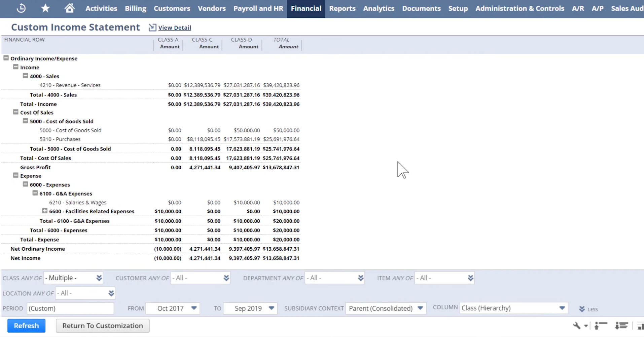The image size is (644, 337).
Task: Open the wrench options icon
Action: click(577, 326)
